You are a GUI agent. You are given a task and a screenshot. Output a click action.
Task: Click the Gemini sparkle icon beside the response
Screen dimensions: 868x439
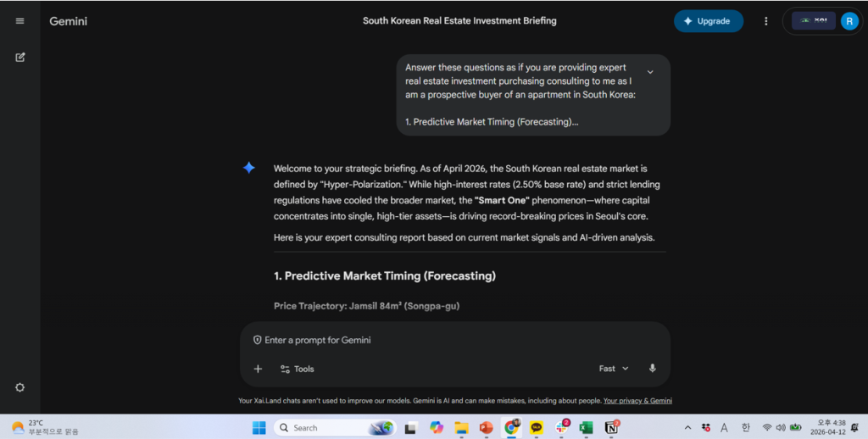point(249,168)
